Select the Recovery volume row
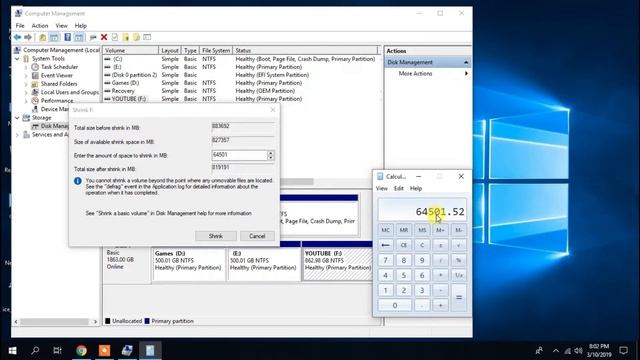Image resolution: width=640 pixels, height=360 pixels. (x=241, y=91)
